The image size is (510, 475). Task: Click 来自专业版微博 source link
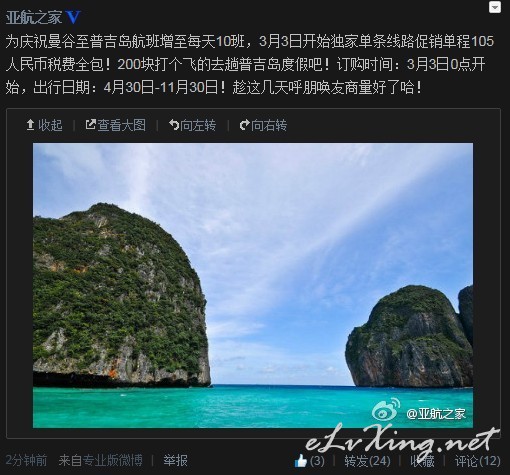[x=100, y=460]
